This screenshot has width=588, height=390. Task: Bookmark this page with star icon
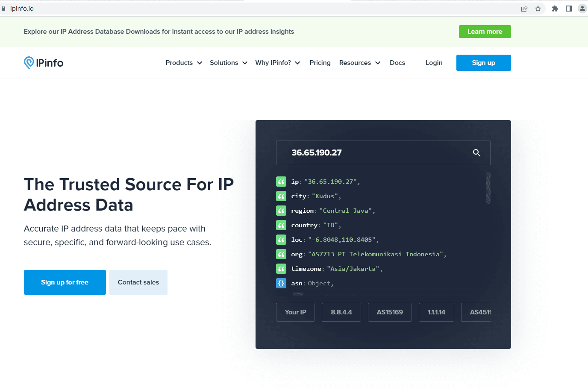click(x=538, y=9)
